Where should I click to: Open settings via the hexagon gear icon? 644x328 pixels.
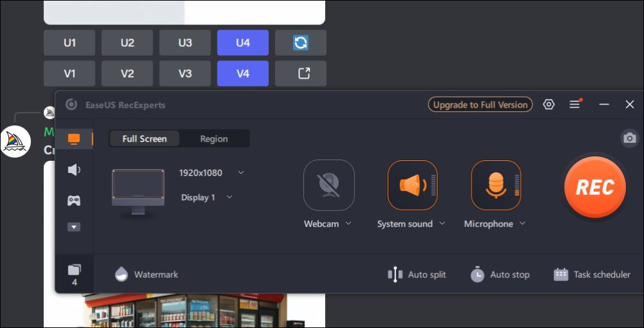click(549, 105)
